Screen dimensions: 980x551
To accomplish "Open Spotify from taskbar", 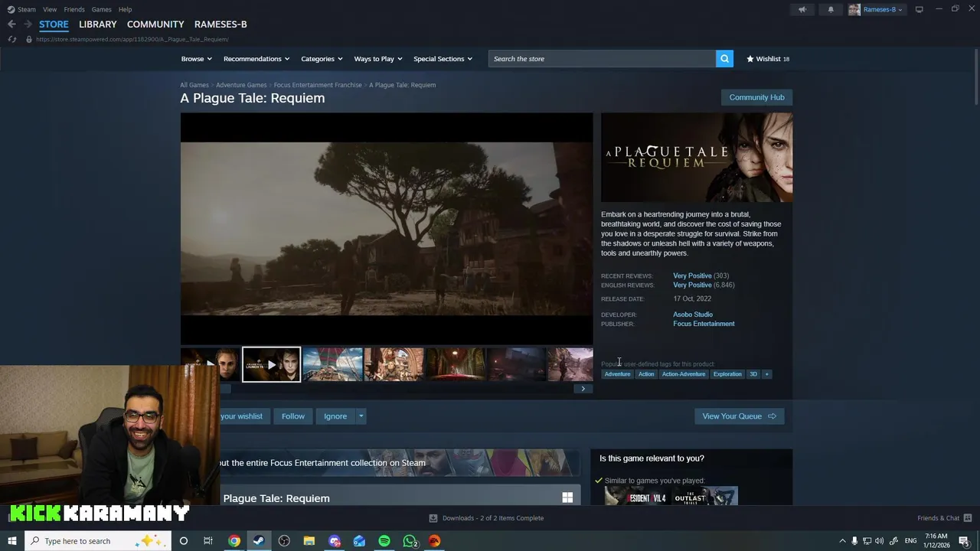I will tap(384, 541).
